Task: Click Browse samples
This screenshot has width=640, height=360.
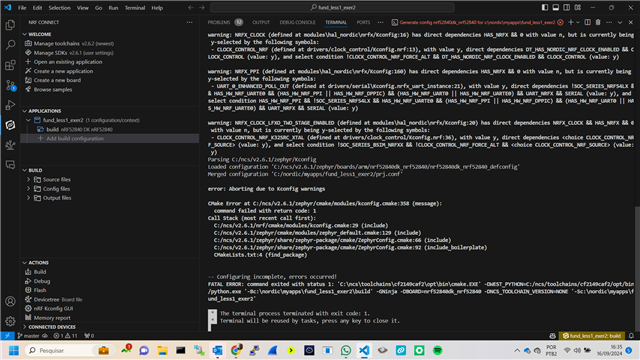Action: click(x=53, y=89)
